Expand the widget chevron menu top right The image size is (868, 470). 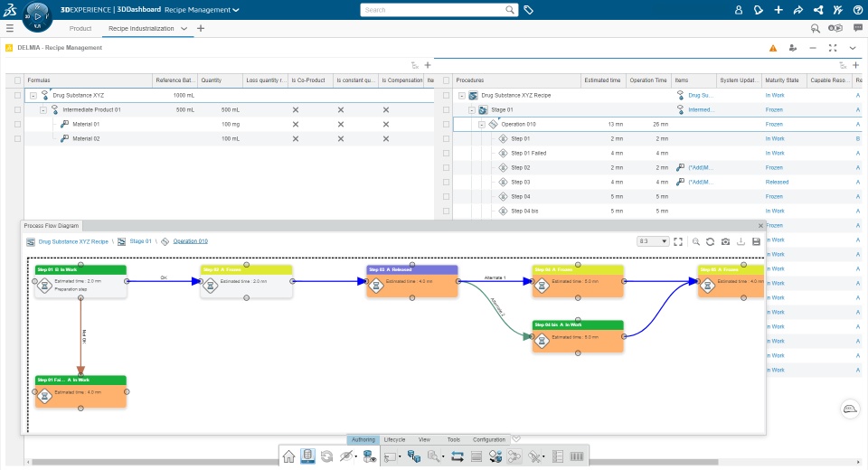tap(853, 48)
